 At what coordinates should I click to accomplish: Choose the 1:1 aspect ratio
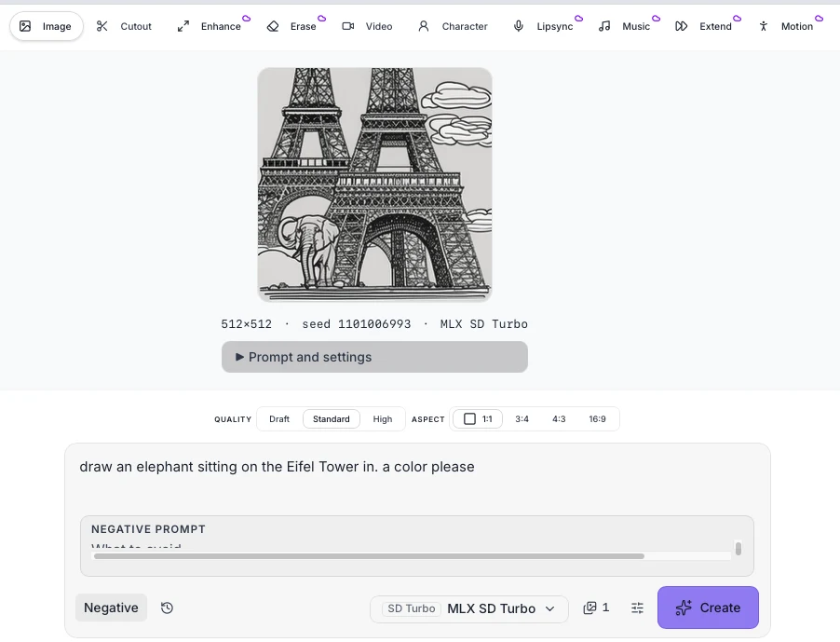click(x=478, y=419)
